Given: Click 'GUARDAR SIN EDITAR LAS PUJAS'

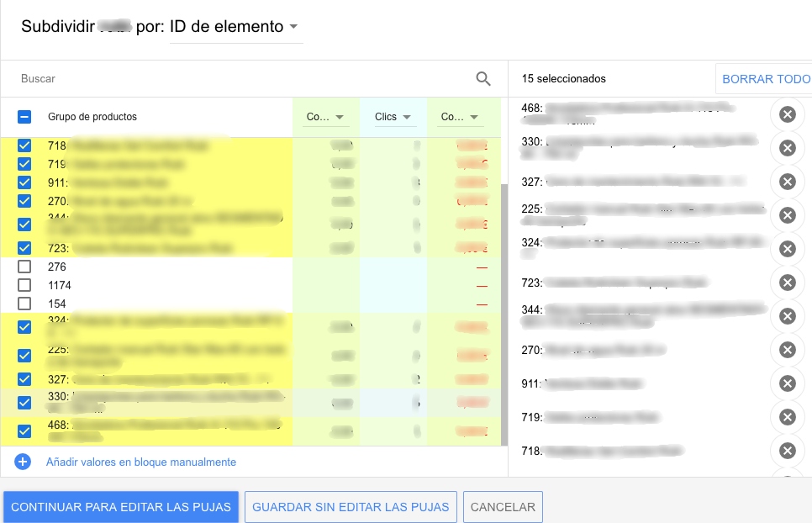Looking at the screenshot, I should (x=351, y=507).
